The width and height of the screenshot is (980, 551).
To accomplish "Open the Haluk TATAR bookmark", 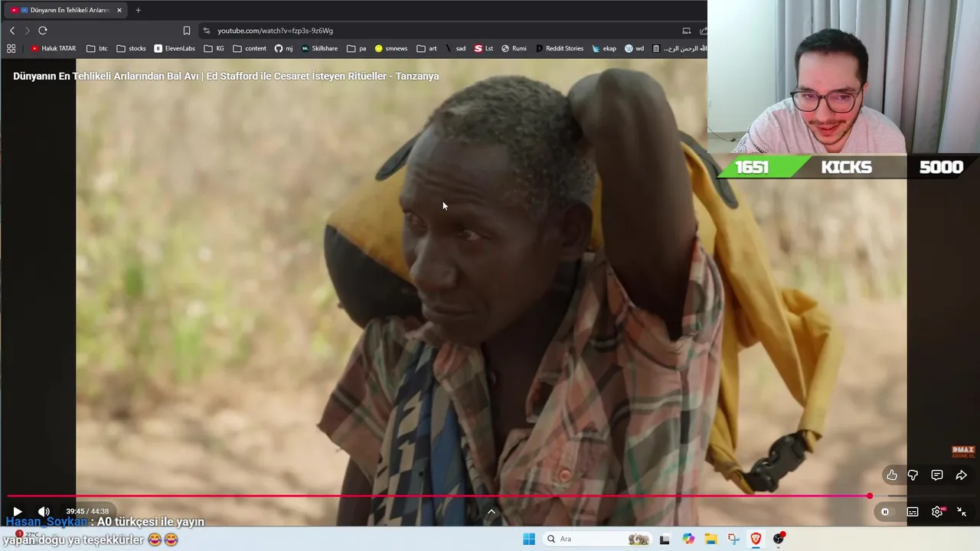I will pyautogui.click(x=54, y=48).
